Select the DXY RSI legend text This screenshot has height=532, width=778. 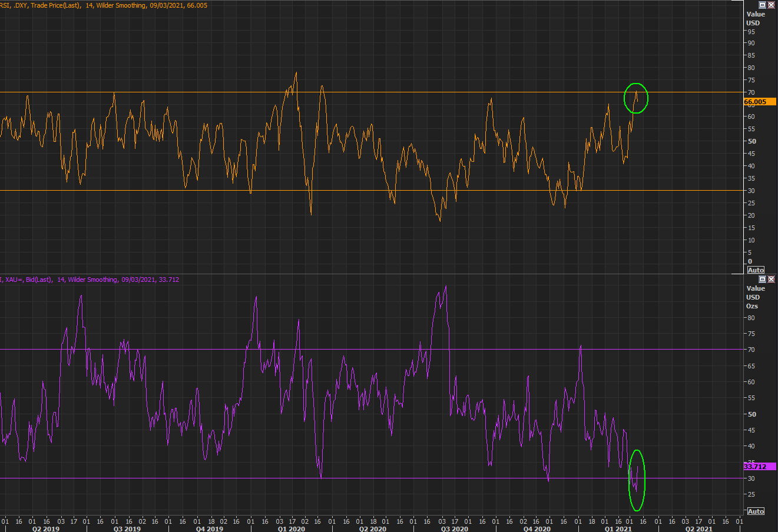[104, 5]
